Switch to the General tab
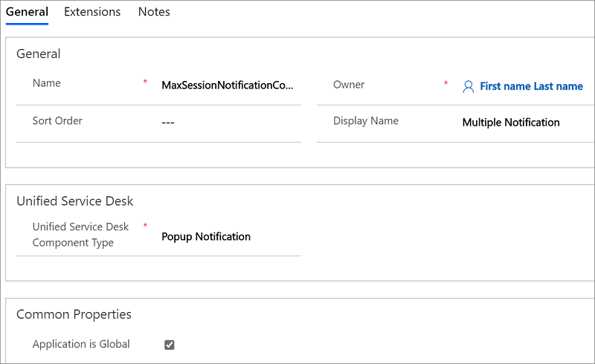 pyautogui.click(x=27, y=12)
